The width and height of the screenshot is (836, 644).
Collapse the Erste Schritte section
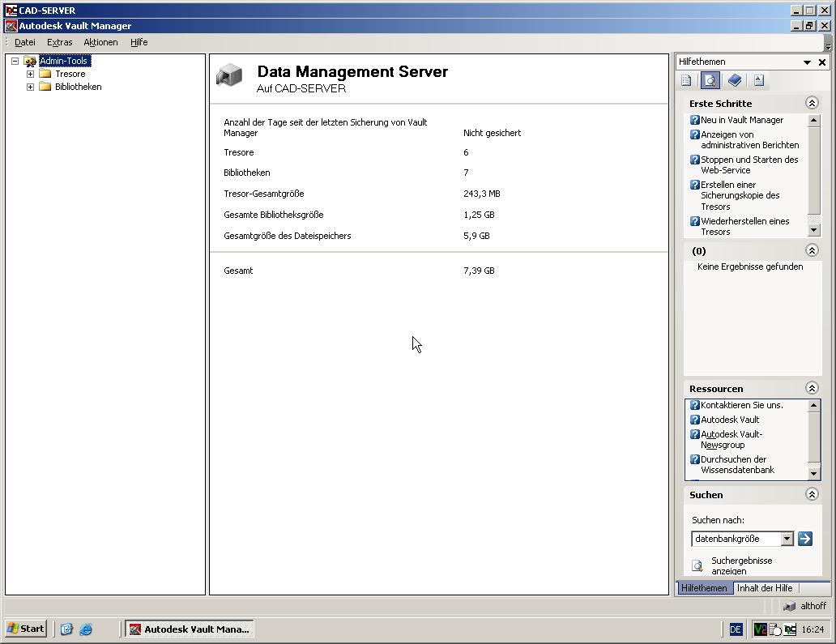pos(812,103)
